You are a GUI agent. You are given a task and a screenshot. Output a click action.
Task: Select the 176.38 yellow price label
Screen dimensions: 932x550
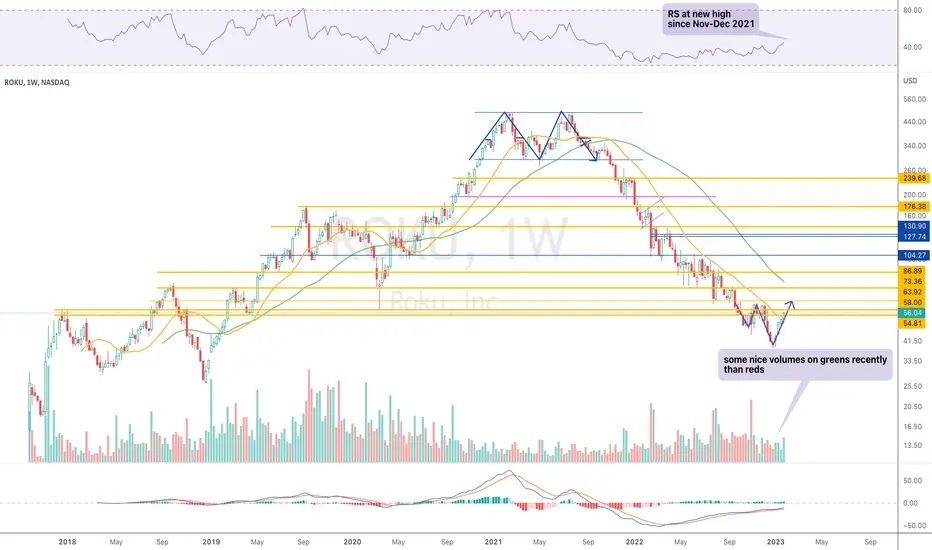pyautogui.click(x=914, y=207)
